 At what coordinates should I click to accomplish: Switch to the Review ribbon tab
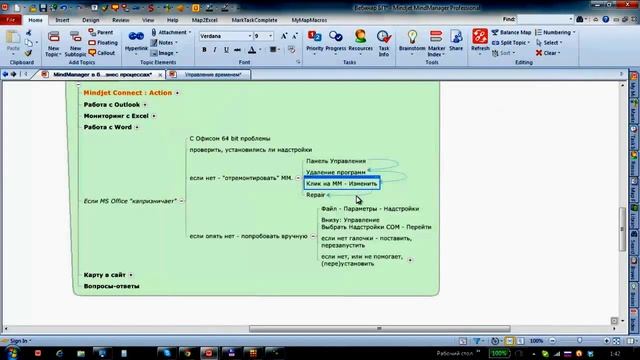click(x=120, y=20)
